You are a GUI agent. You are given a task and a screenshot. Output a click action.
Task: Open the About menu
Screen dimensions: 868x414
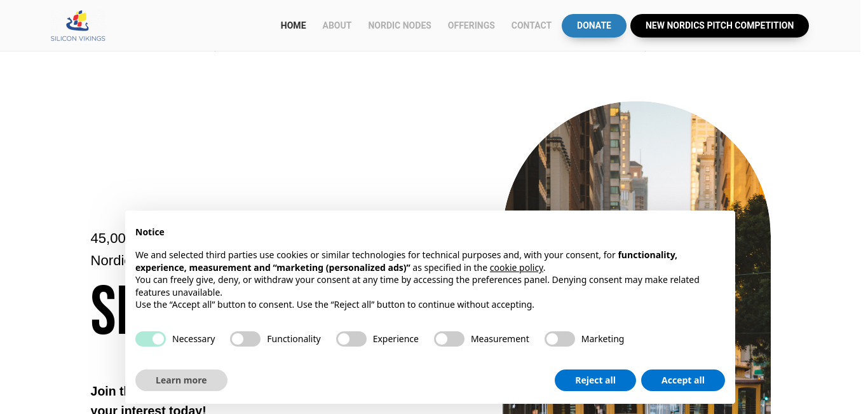(337, 25)
